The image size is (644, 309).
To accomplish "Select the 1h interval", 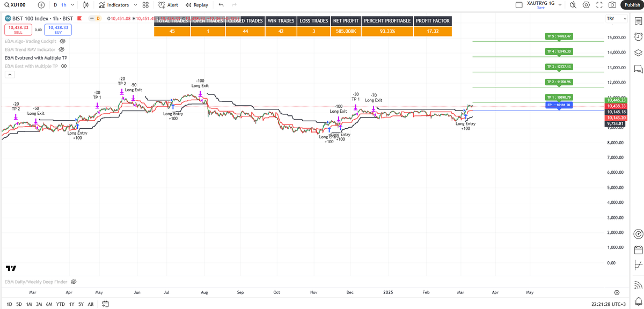I will pyautogui.click(x=64, y=5).
